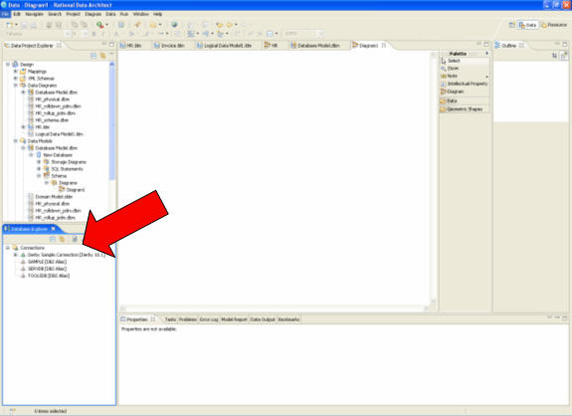572x416 pixels.
Task: Switch to the Invoice.ldm editor tab
Action: click(x=170, y=45)
